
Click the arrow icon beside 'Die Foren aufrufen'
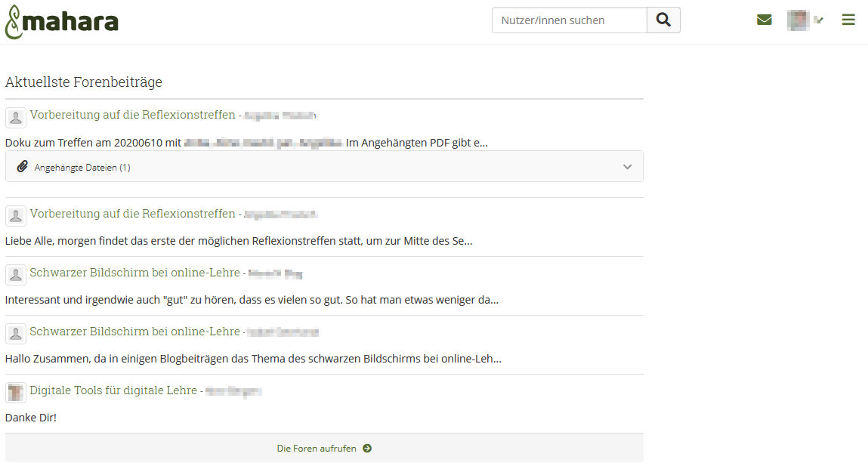pos(367,448)
